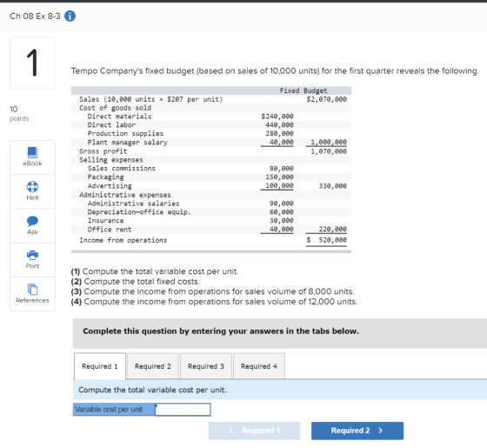Go to next step with Required 2 button
Screen dimensions: 487x448
point(357,431)
